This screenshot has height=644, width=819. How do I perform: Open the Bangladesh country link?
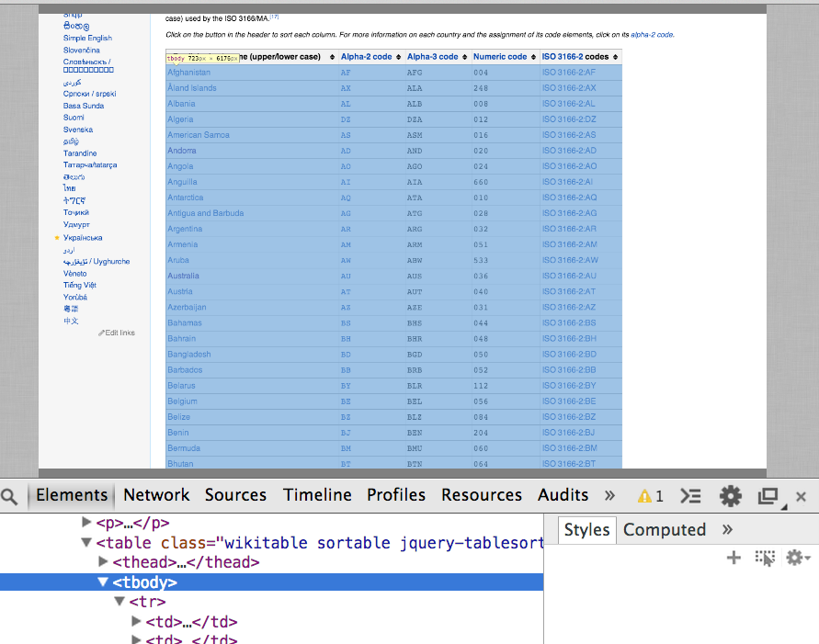(189, 354)
